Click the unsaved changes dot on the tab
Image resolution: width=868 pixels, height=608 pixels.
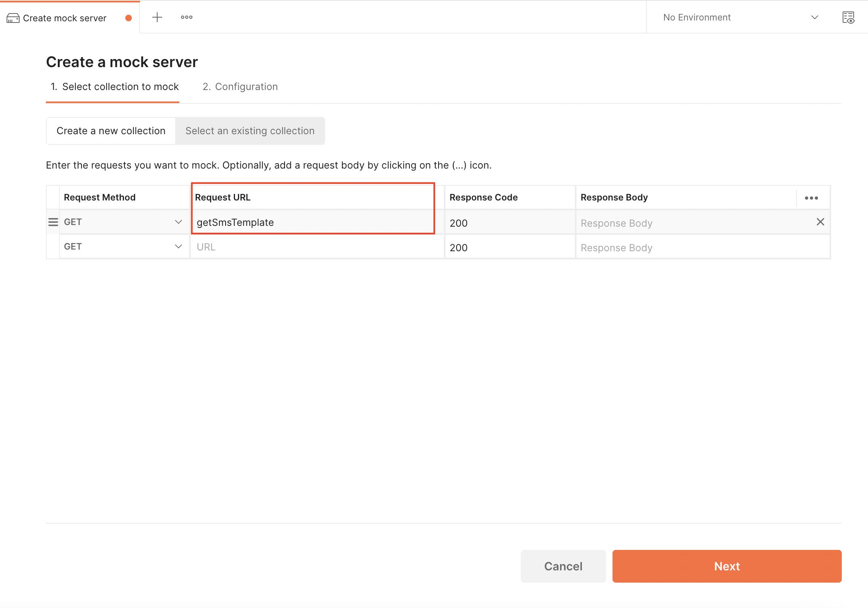(x=129, y=18)
